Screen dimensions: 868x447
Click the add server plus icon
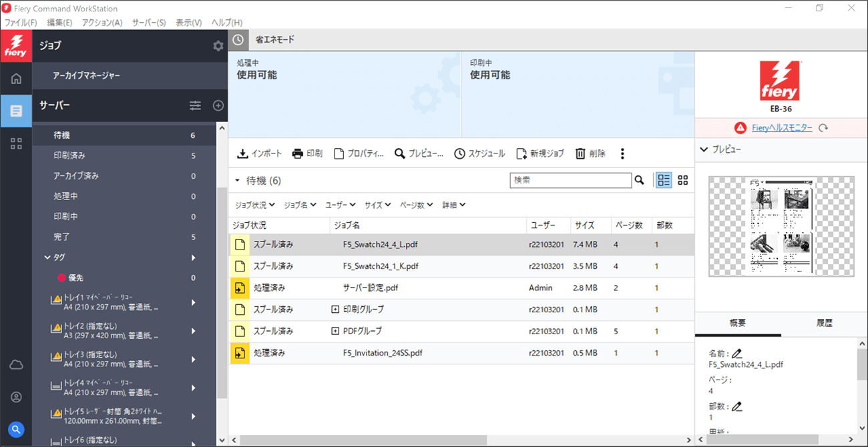click(218, 105)
